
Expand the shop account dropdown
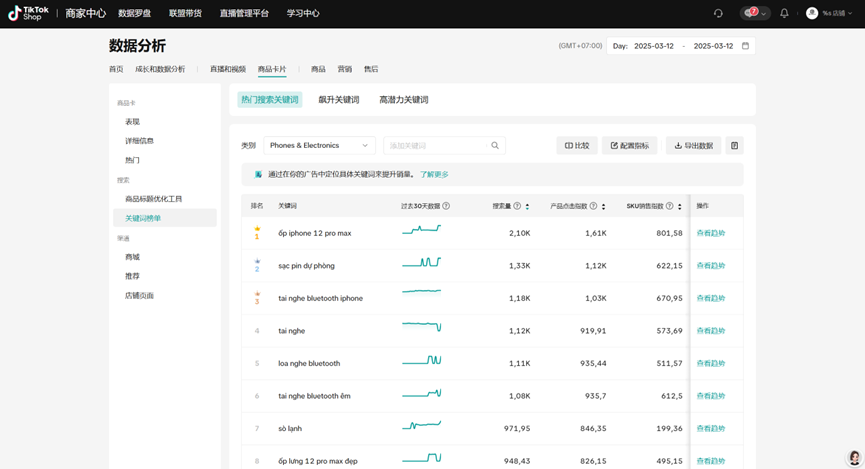point(850,13)
